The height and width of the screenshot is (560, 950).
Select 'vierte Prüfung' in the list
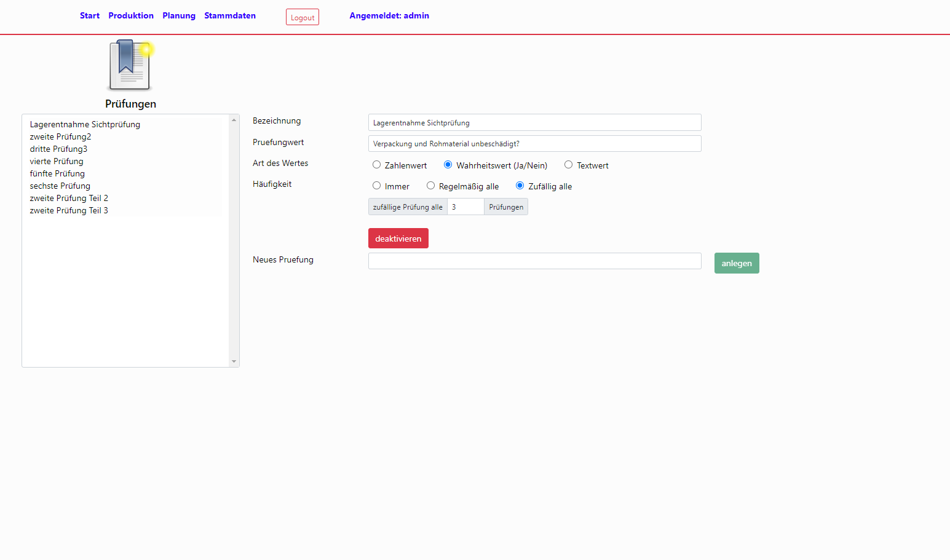pos(57,162)
